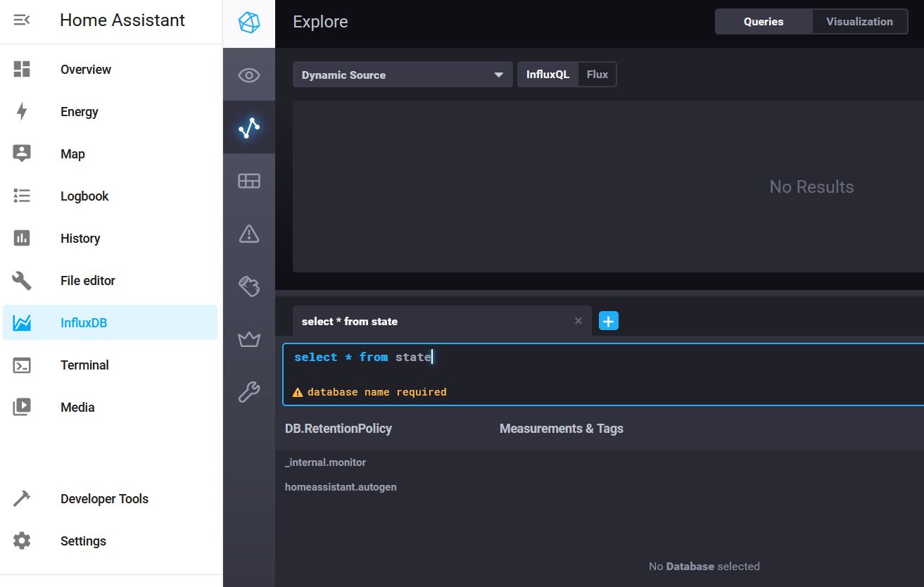The width and height of the screenshot is (924, 587).
Task: Remove the 'select * from state' query tab
Action: click(578, 320)
